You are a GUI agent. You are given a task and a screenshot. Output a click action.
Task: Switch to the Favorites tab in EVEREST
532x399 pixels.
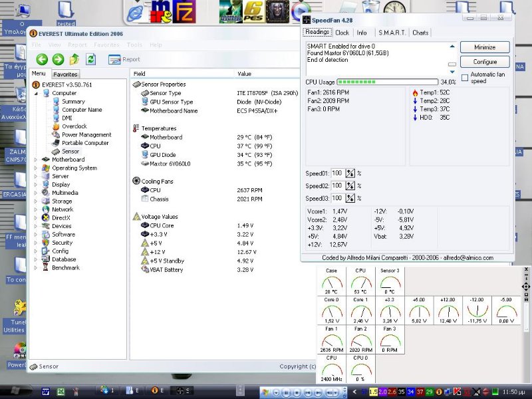(x=65, y=74)
